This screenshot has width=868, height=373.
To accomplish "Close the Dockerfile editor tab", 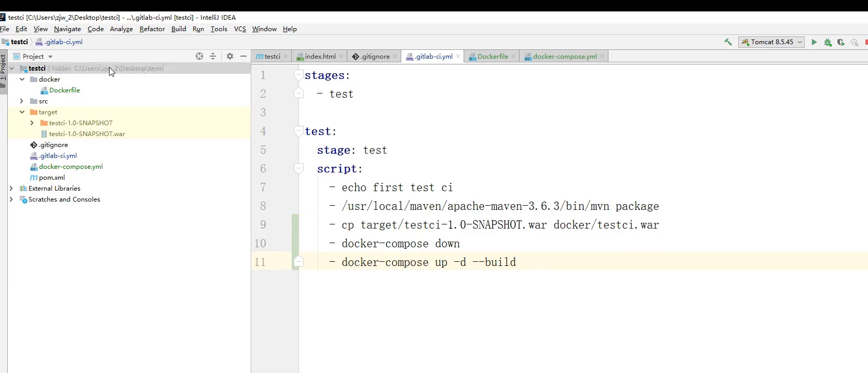I will 513,57.
